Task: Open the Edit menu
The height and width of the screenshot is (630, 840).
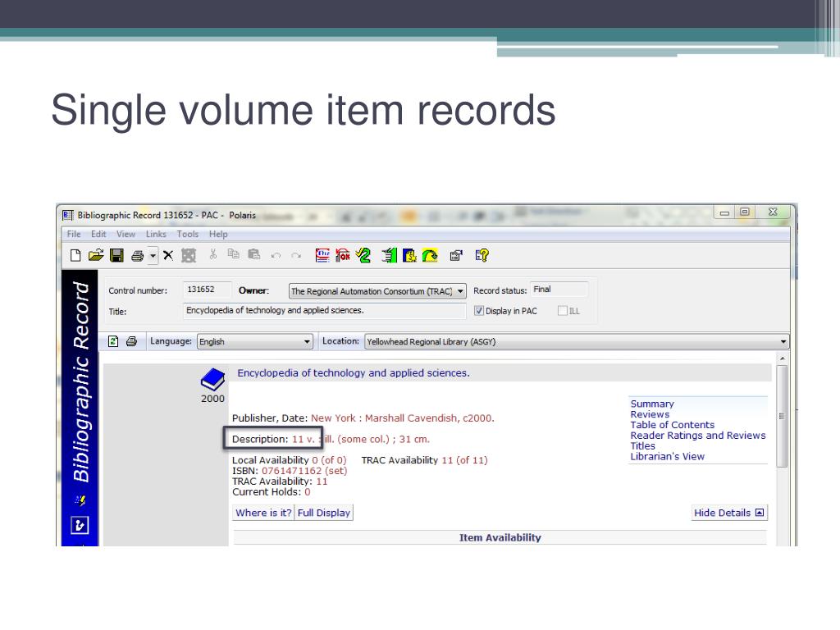Action: (98, 234)
